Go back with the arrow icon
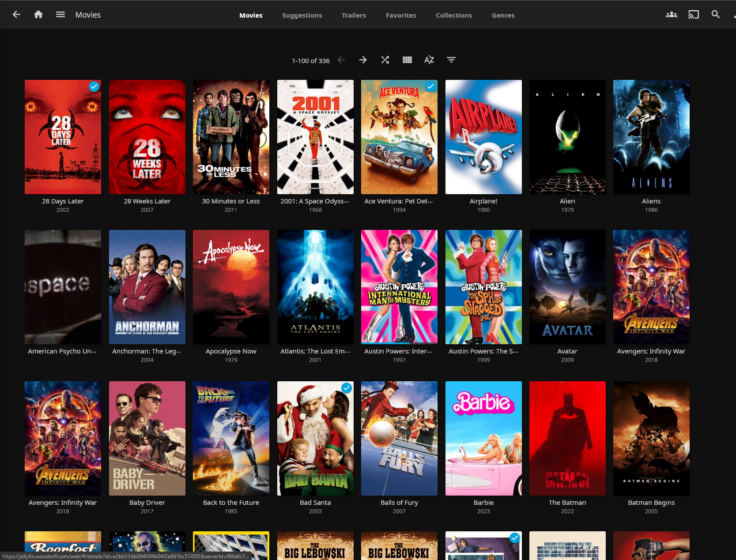Image resolution: width=736 pixels, height=560 pixels. (x=16, y=15)
